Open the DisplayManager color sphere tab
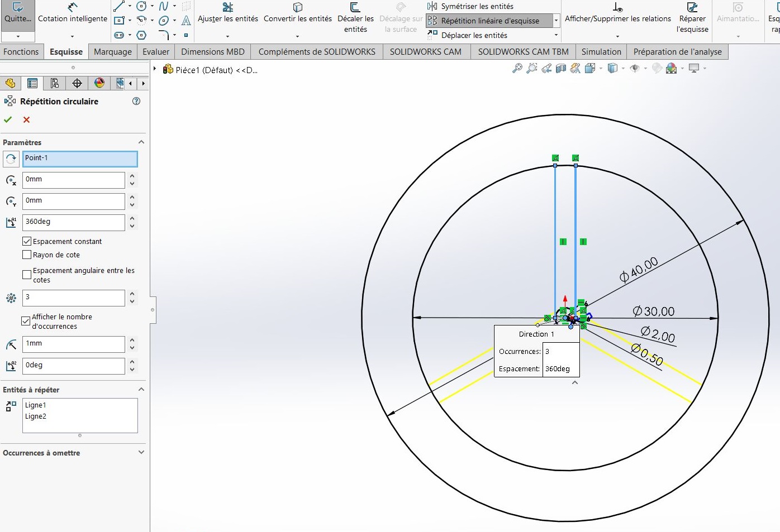 (x=99, y=83)
